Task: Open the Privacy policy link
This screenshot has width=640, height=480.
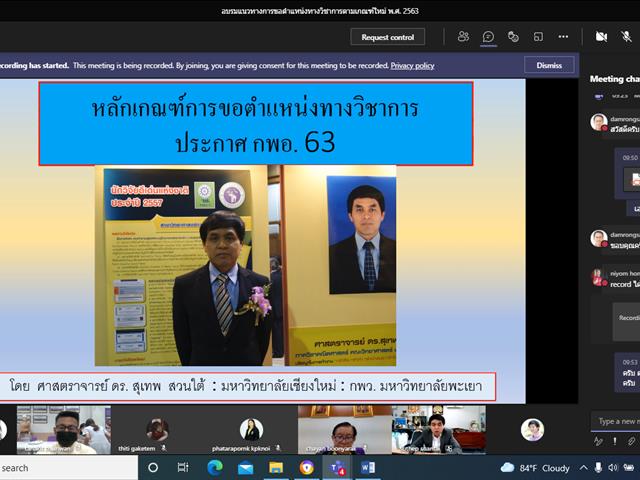Action: (412, 66)
